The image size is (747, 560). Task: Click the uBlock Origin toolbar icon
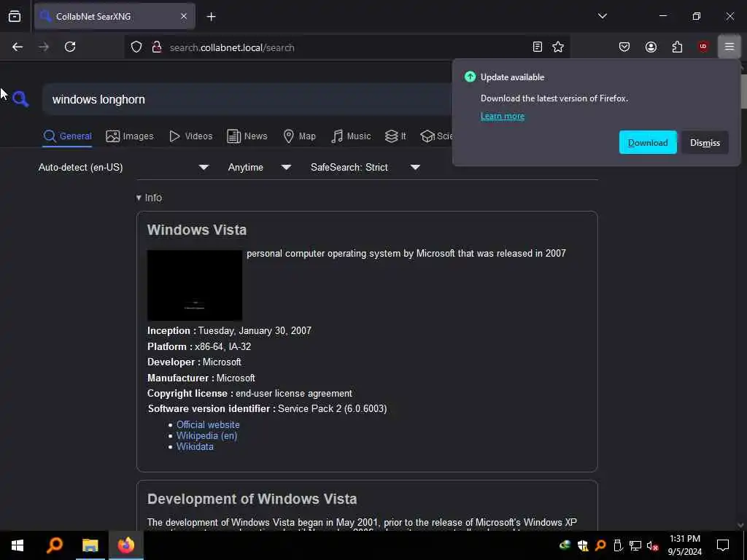pyautogui.click(x=703, y=47)
